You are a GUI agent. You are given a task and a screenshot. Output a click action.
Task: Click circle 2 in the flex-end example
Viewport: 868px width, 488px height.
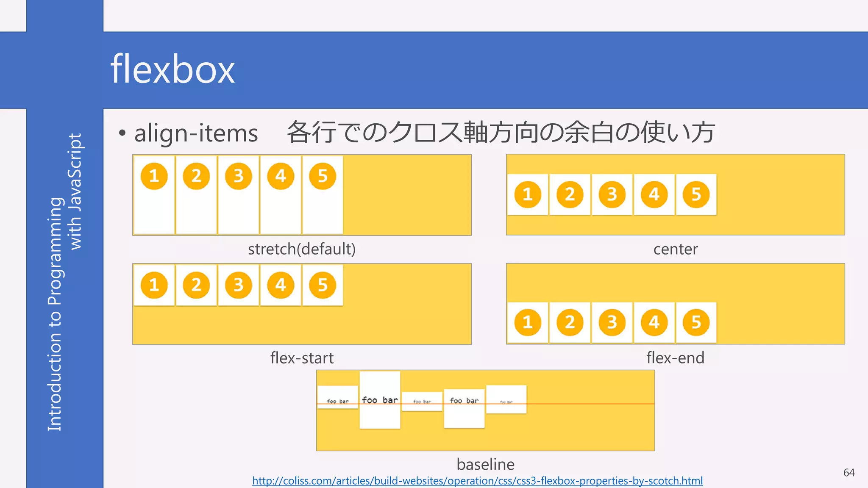[x=570, y=322]
